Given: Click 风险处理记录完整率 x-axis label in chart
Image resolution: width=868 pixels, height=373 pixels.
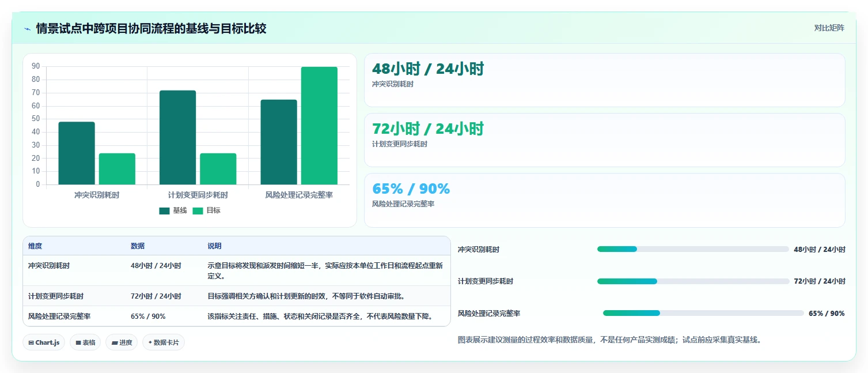Looking at the screenshot, I should click(299, 195).
